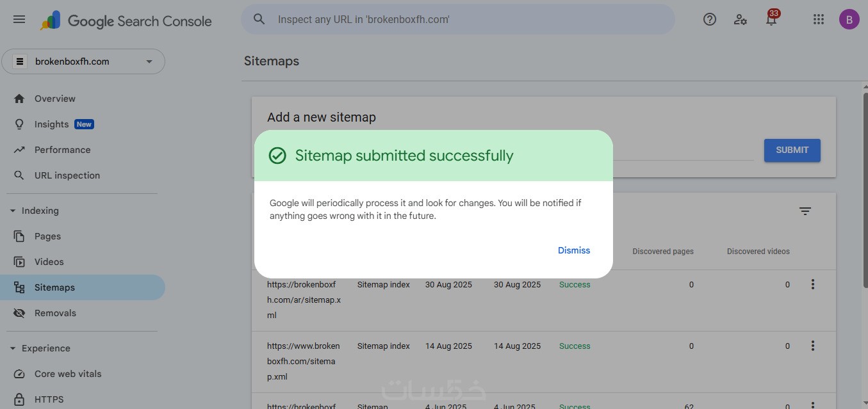
Task: Collapse the Indexing section
Action: pyautogui.click(x=13, y=211)
